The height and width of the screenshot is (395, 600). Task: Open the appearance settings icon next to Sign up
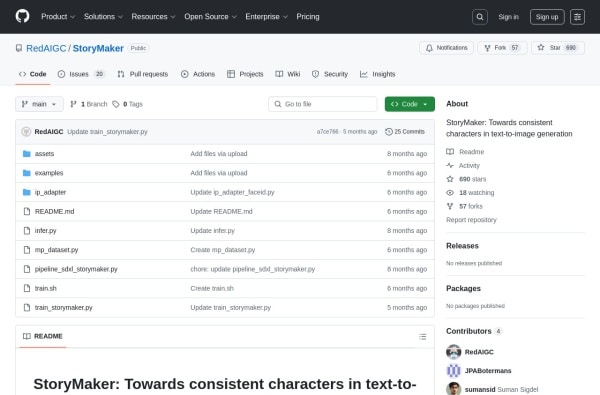(x=577, y=17)
